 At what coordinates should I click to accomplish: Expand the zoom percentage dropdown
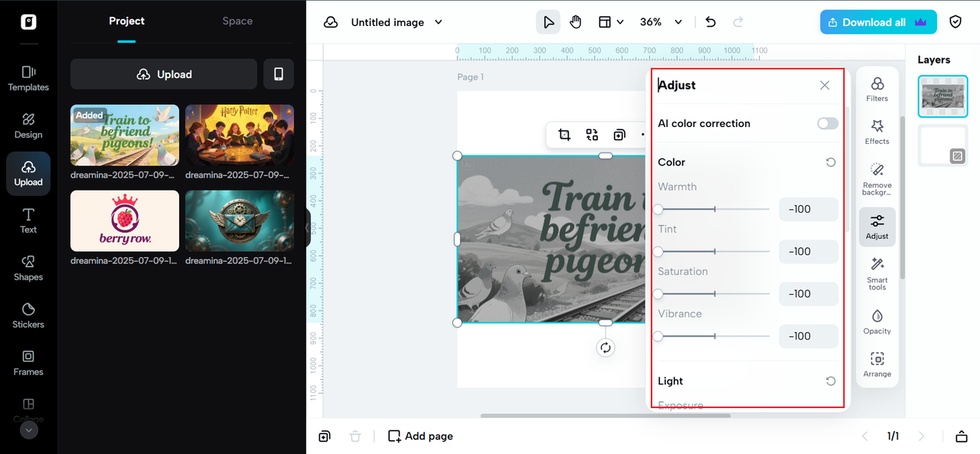(x=658, y=22)
